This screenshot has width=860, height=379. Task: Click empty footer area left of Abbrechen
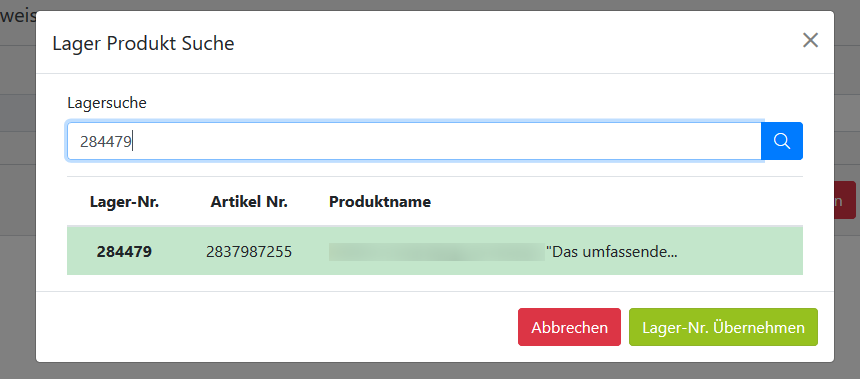point(274,327)
